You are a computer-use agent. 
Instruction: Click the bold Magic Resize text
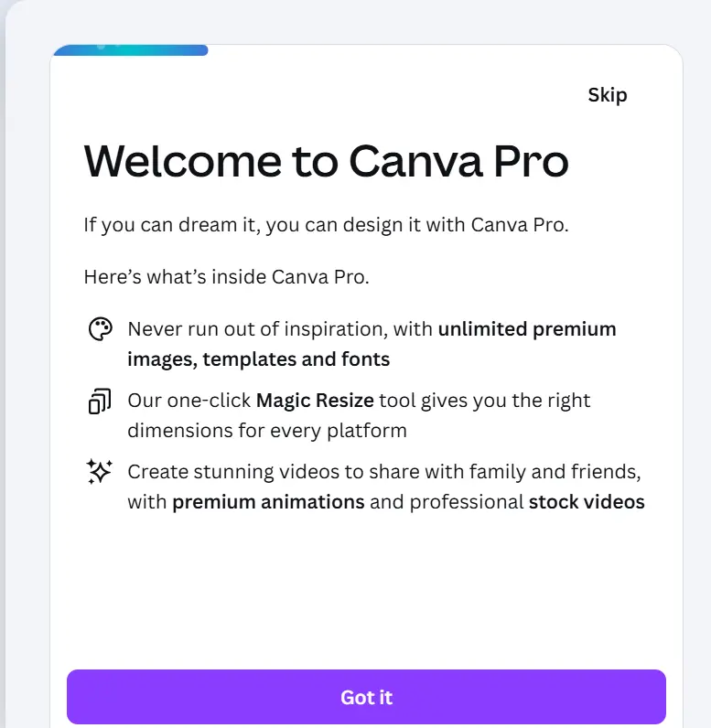(315, 401)
